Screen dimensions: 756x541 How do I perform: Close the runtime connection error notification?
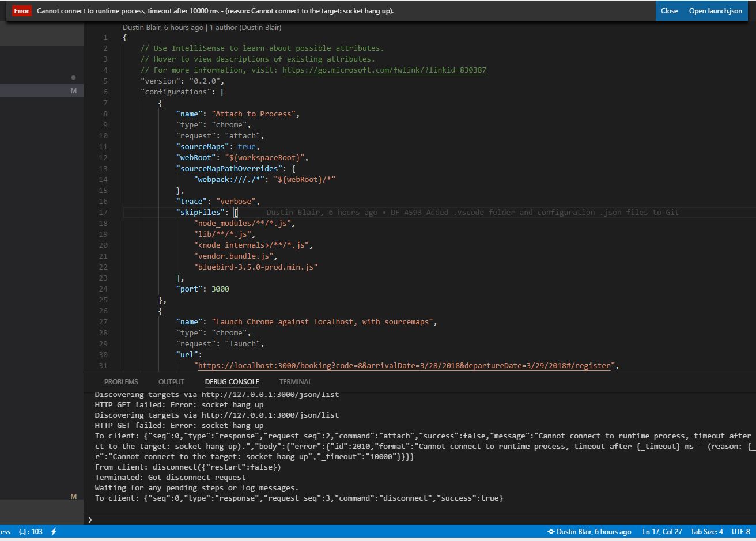tap(669, 10)
